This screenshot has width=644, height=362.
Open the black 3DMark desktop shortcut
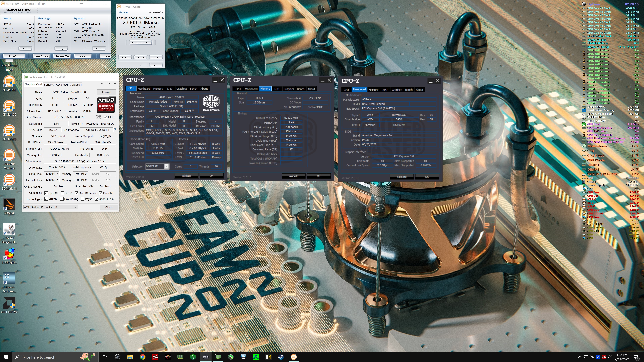click(x=9, y=207)
